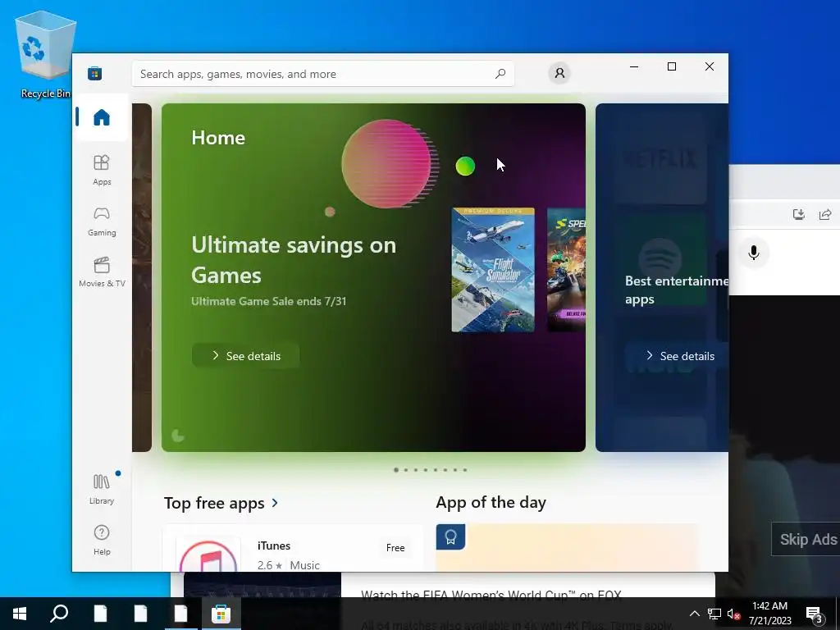The width and height of the screenshot is (840, 630).
Task: Select the last carousel page dot
Action: [465, 470]
